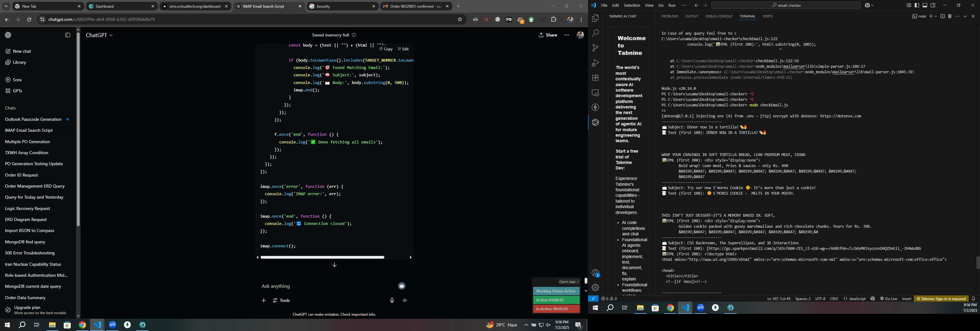This screenshot has height=331, width=980.
Task: Toggle VS Code bottom panel visibility
Action: coord(925,5)
